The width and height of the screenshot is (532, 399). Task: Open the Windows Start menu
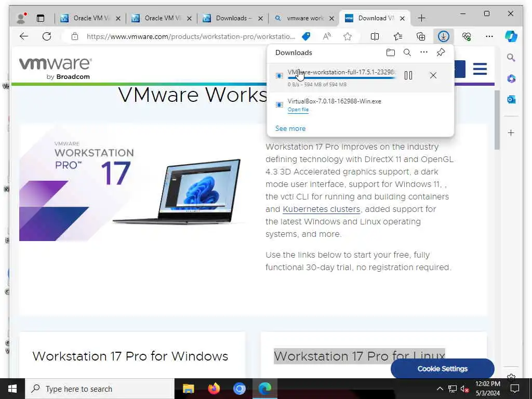(12, 389)
